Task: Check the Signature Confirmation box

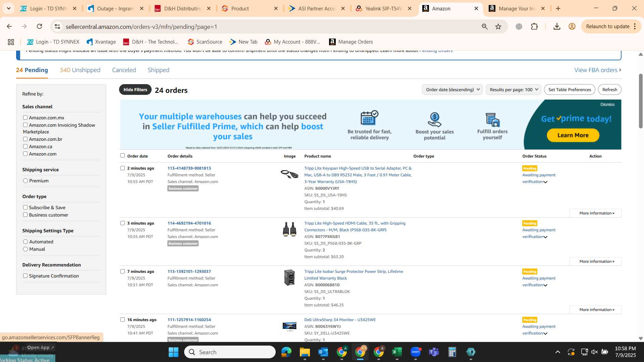Action: [x=25, y=276]
